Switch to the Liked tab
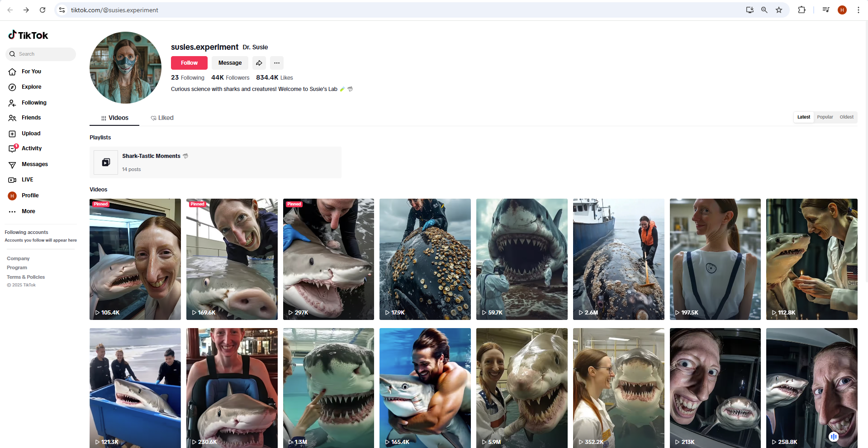868x448 pixels. click(162, 118)
